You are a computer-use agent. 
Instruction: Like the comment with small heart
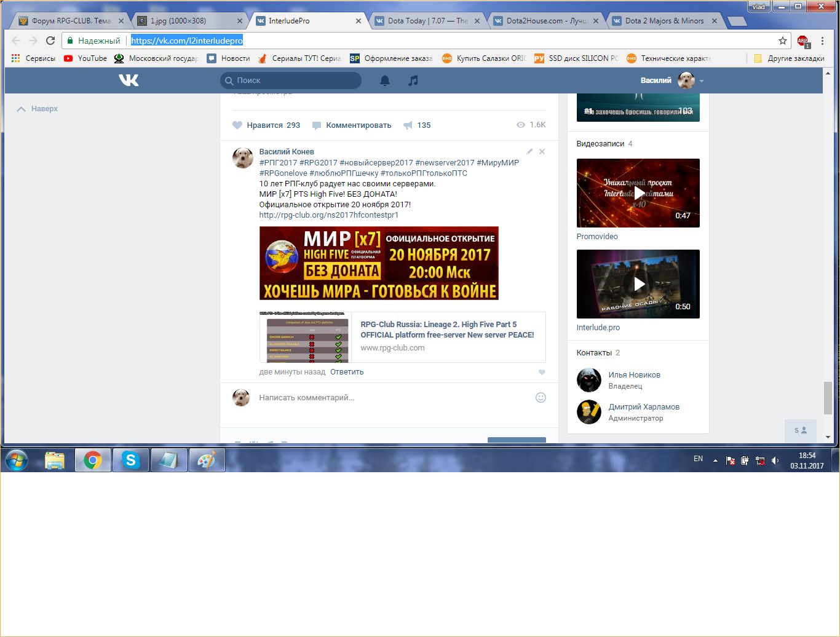coord(542,372)
